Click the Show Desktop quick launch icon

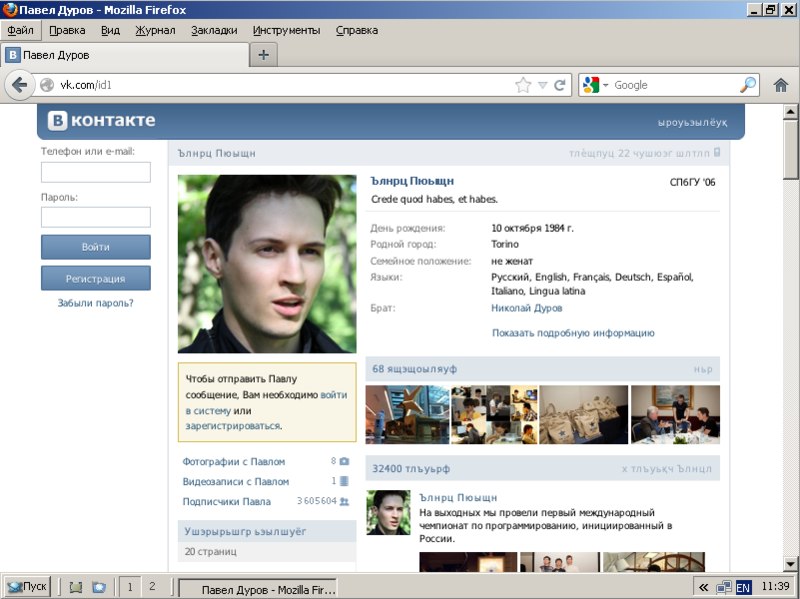[x=76, y=587]
